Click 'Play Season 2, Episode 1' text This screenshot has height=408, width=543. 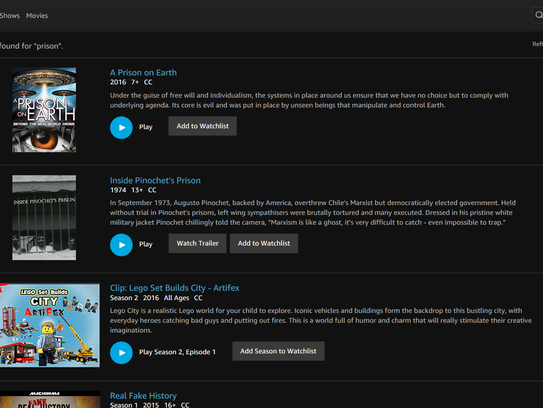tap(177, 352)
